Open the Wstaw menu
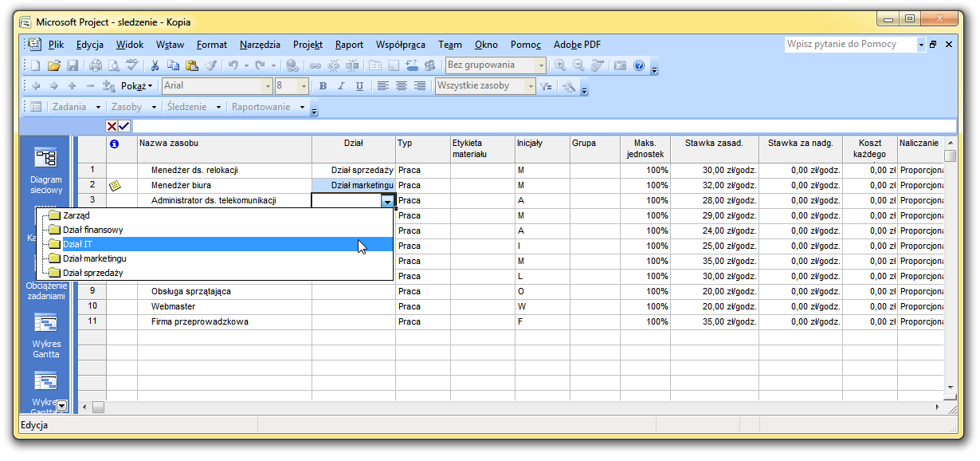The height and width of the screenshot is (461, 980). 170,45
